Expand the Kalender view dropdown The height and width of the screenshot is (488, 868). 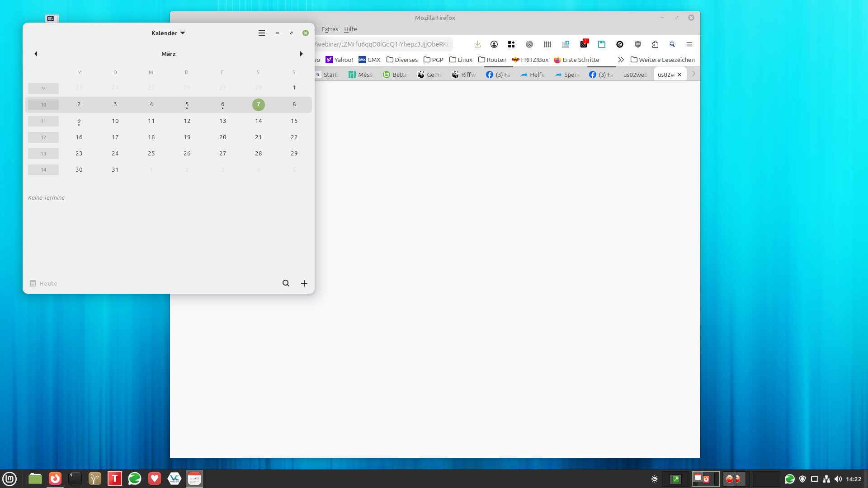168,33
